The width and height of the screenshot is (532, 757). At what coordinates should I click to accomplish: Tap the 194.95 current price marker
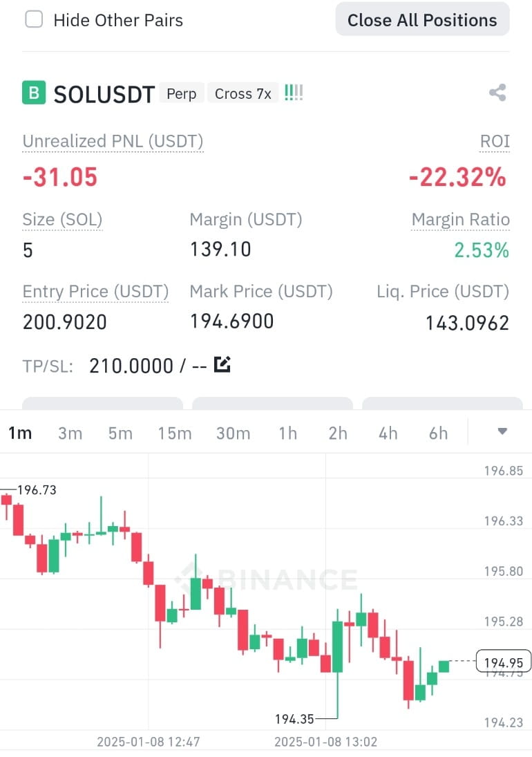pyautogui.click(x=503, y=662)
